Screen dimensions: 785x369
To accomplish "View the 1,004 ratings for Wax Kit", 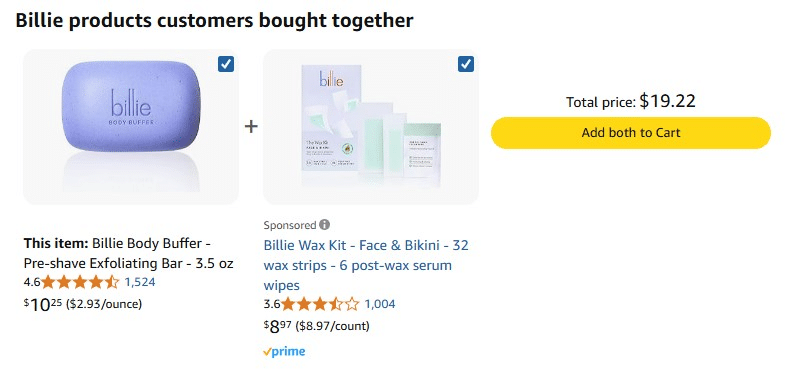I will point(379,303).
